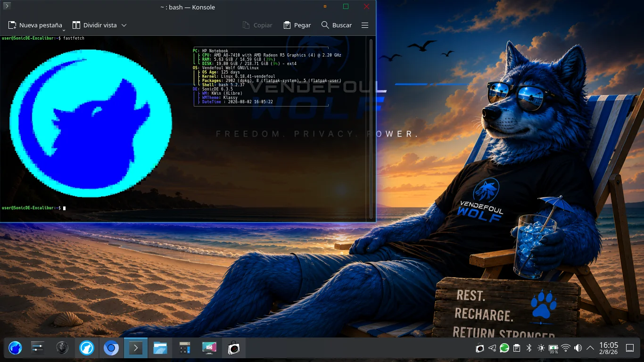The width and height of the screenshot is (644, 362).
Task: Open the green chat bubble tray icon
Action: click(x=504, y=348)
